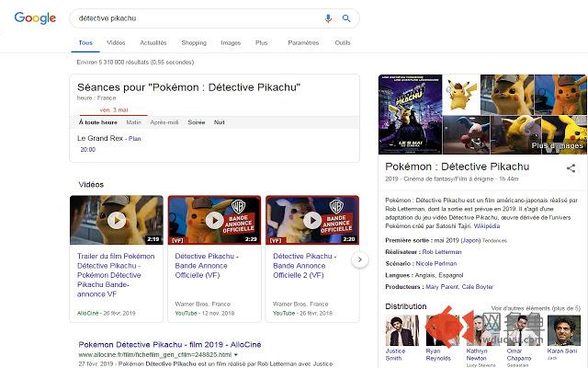This screenshot has width=588, height=368.
Task: Filter showtimes by À toute heure
Action: point(98,122)
